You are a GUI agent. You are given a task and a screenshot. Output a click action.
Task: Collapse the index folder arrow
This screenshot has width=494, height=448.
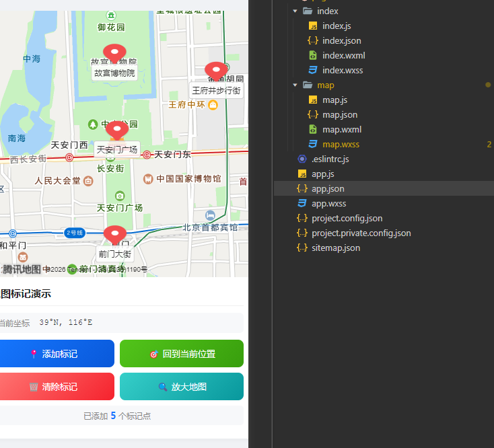click(295, 11)
